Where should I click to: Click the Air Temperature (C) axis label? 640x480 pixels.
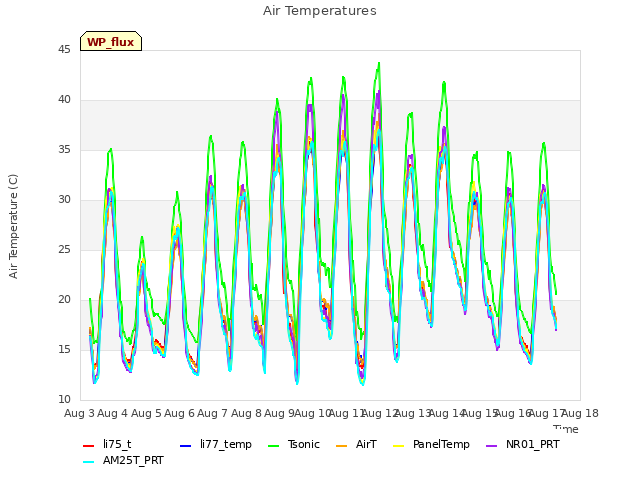click(x=13, y=227)
